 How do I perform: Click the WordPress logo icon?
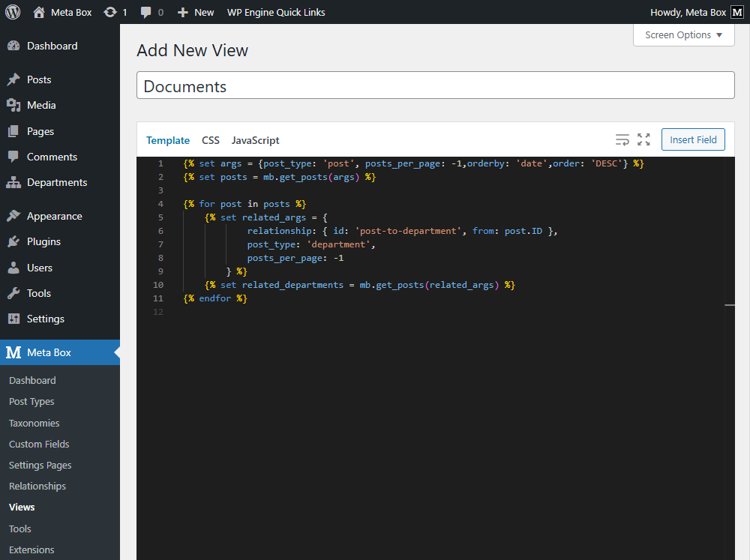(13, 12)
